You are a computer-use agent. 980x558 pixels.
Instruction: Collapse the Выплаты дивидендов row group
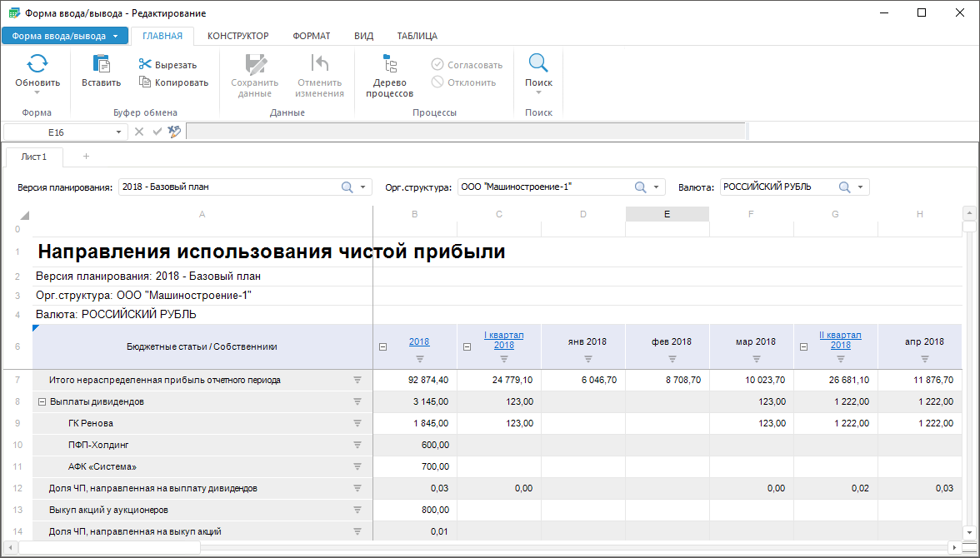[x=42, y=401]
